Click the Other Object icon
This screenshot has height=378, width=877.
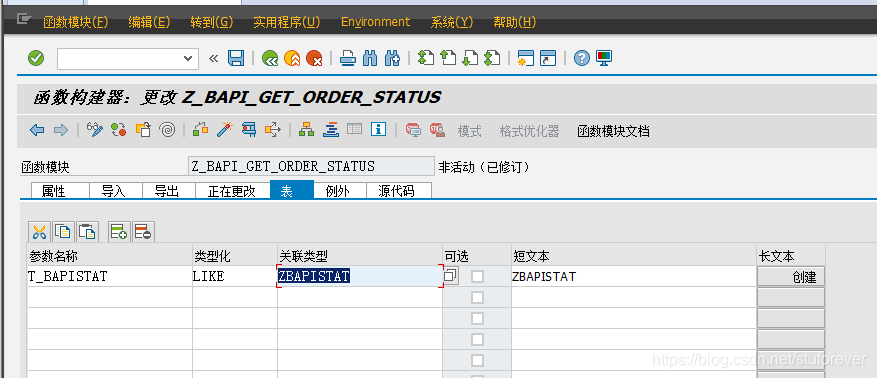tap(144, 130)
